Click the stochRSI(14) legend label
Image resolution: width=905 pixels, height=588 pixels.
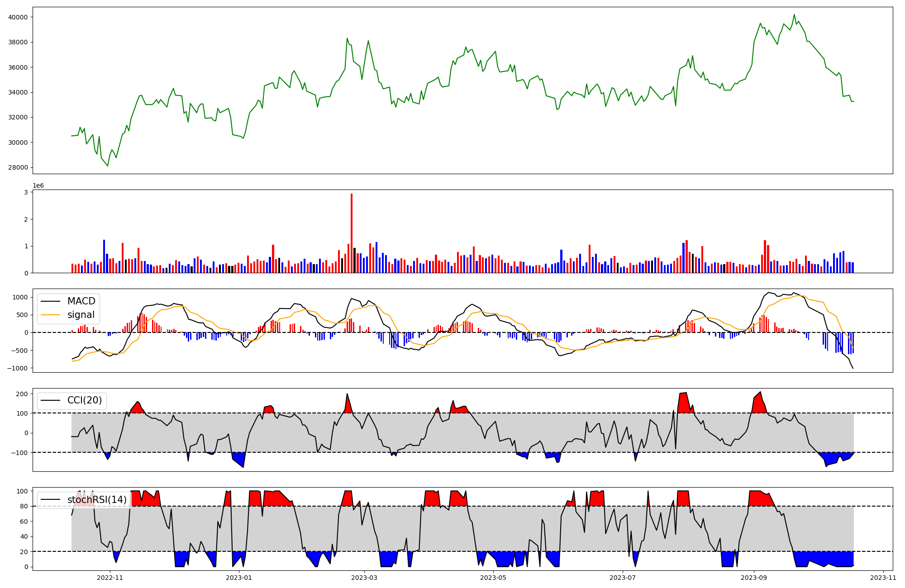(97, 500)
